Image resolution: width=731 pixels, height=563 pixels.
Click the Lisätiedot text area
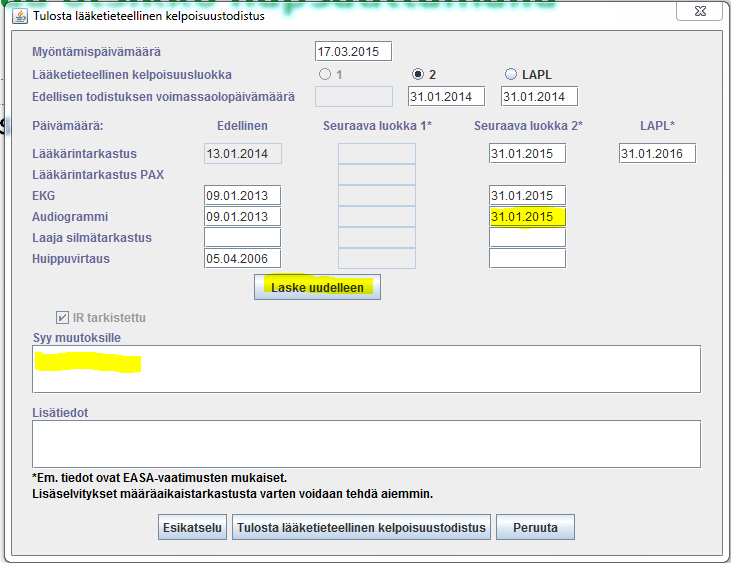point(366,444)
